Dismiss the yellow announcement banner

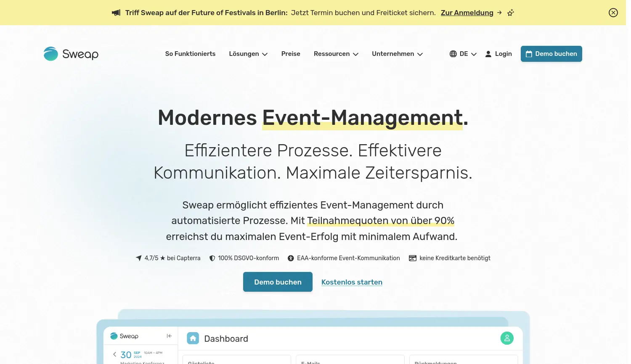click(x=613, y=13)
